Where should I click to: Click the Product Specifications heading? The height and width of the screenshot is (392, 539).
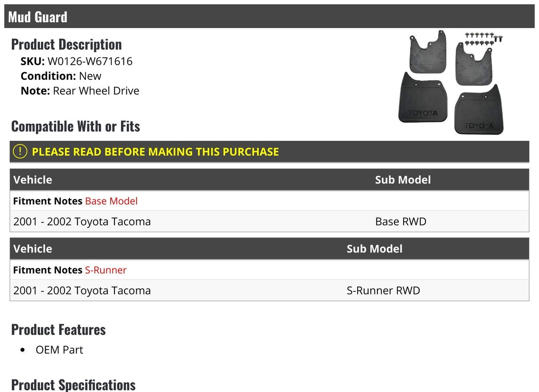click(x=73, y=385)
